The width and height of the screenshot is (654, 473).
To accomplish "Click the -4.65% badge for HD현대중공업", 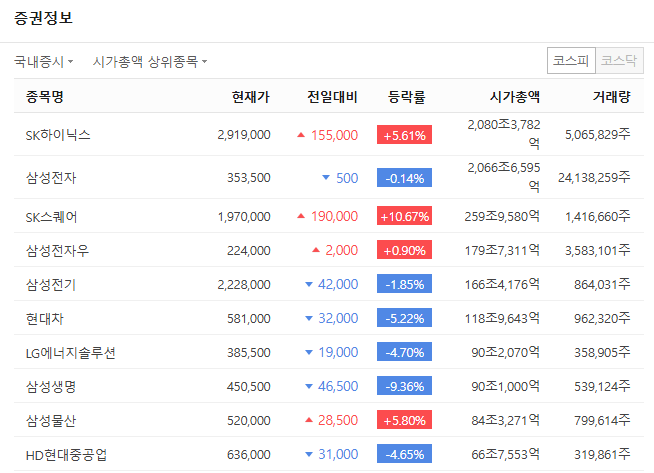I will click(x=404, y=454).
